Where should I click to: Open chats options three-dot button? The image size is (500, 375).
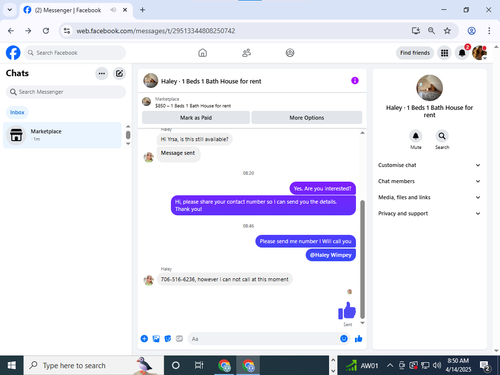102,73
